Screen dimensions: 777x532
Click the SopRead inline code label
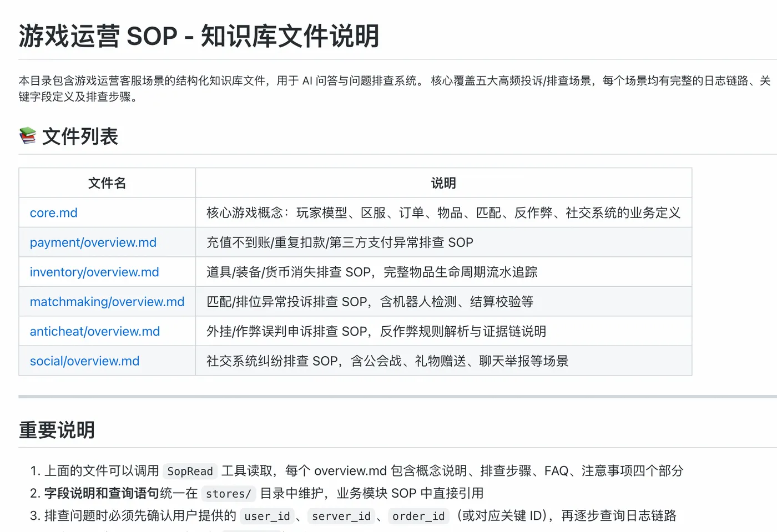(190, 472)
